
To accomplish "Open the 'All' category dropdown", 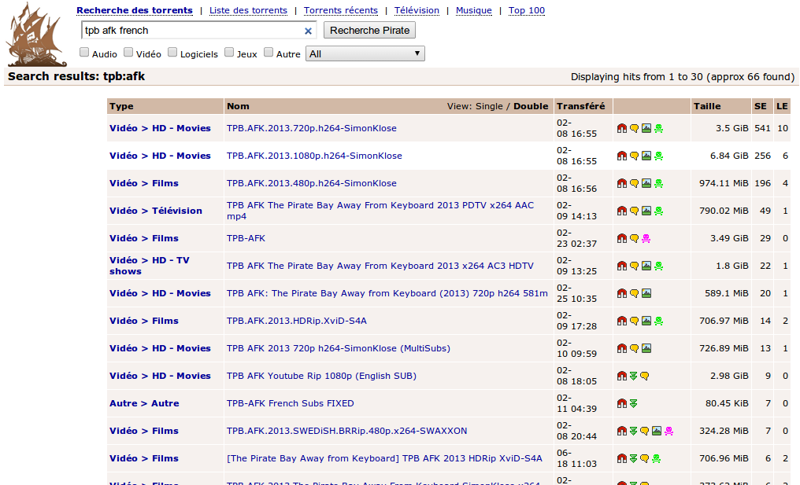I will [365, 54].
